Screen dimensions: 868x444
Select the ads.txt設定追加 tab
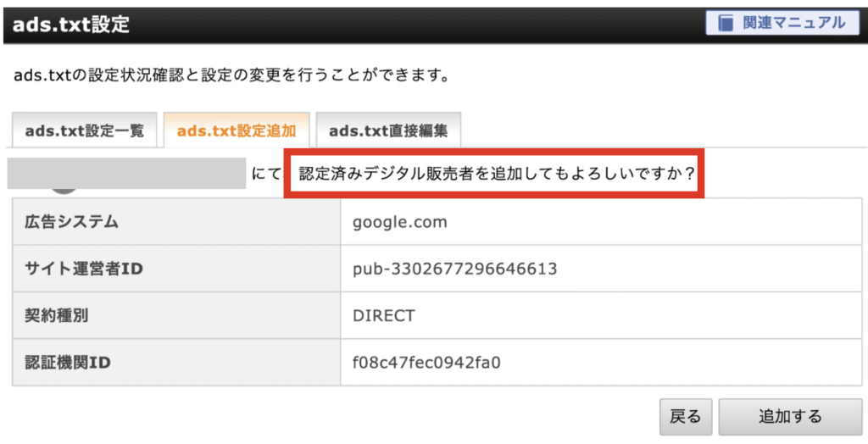tap(236, 131)
